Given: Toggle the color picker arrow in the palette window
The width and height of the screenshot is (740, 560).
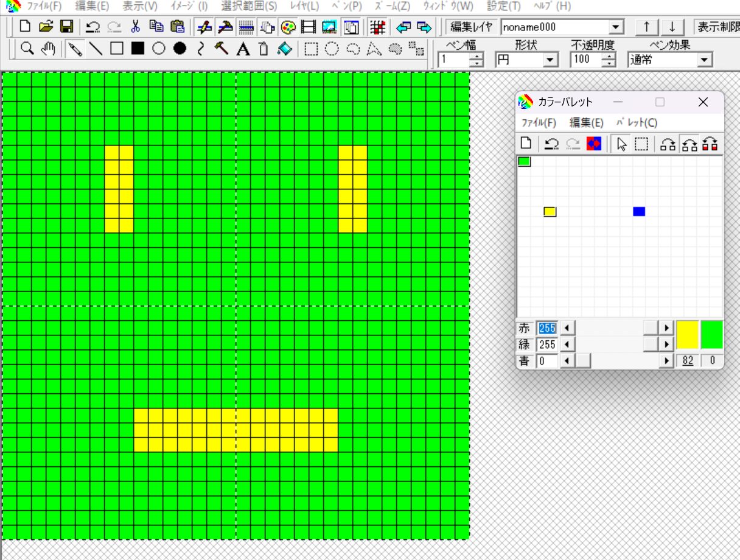Looking at the screenshot, I should [622, 144].
